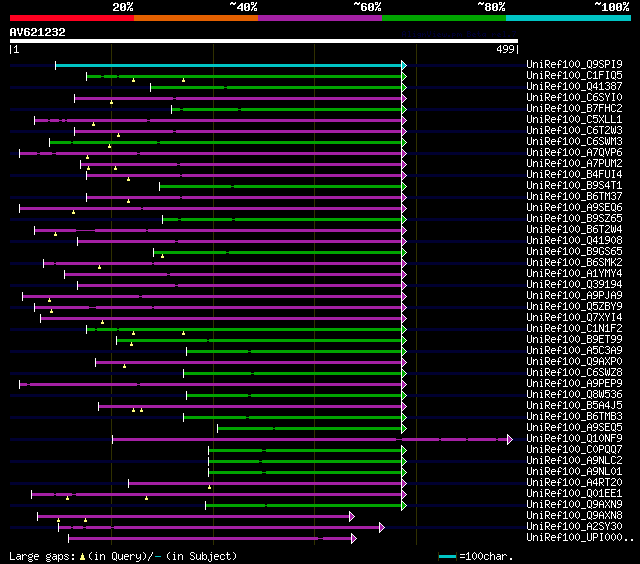Select the UniRef100_Q5ZBY9 label
Image resolution: width=640 pixels, height=564 pixels.
tap(574, 307)
